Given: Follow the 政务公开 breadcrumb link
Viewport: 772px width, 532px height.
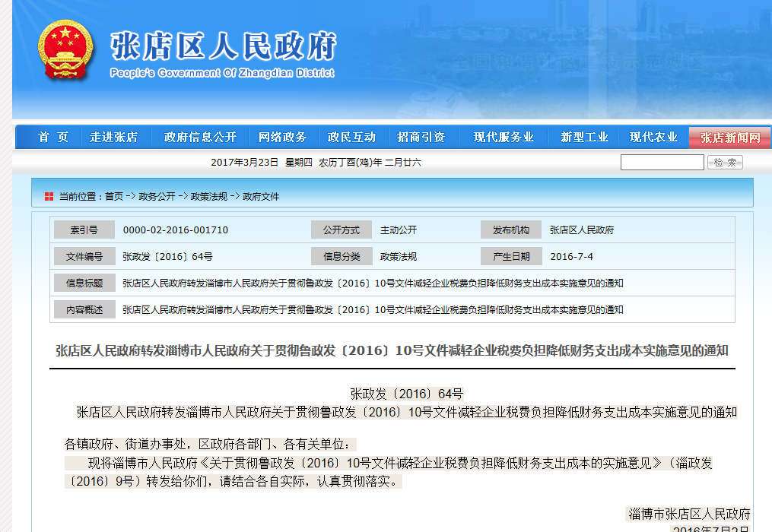Looking at the screenshot, I should click(157, 196).
